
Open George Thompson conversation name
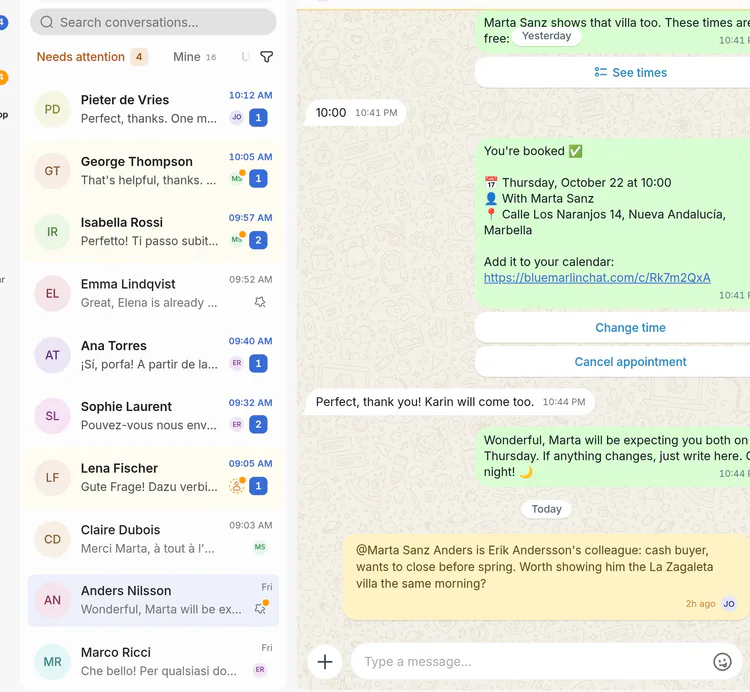(x=137, y=162)
